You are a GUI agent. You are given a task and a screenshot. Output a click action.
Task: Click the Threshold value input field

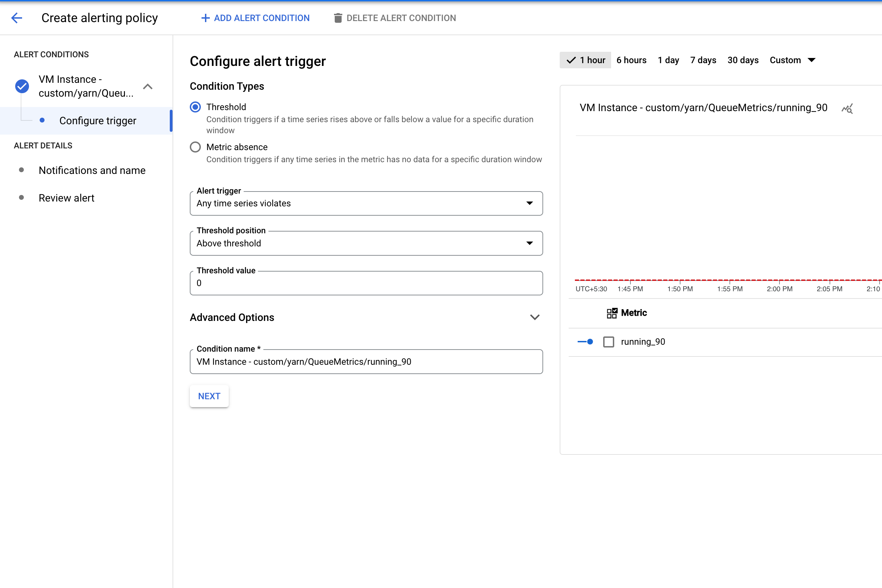[366, 283]
